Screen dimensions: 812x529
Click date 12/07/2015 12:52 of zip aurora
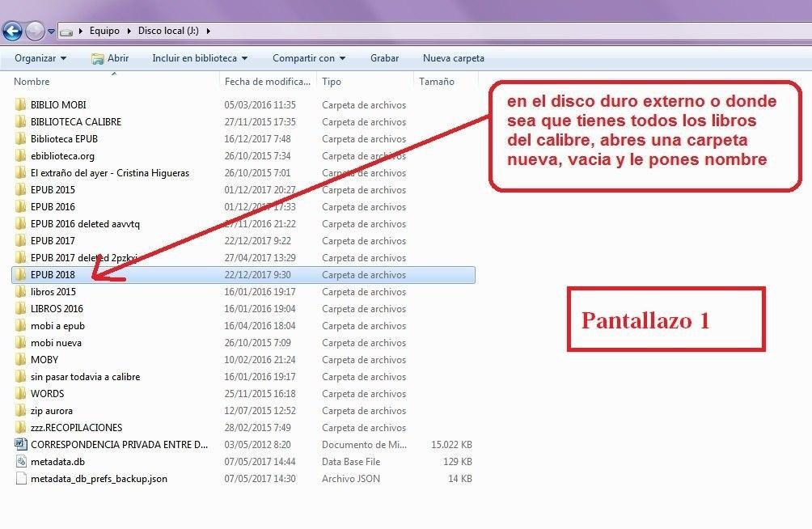click(260, 410)
